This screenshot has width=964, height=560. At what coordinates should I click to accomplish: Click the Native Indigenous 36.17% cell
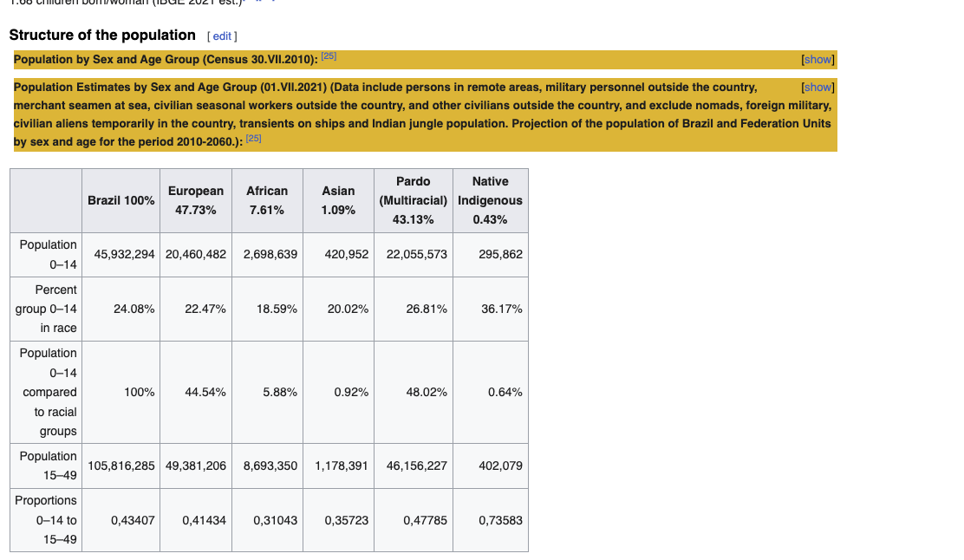pos(491,309)
